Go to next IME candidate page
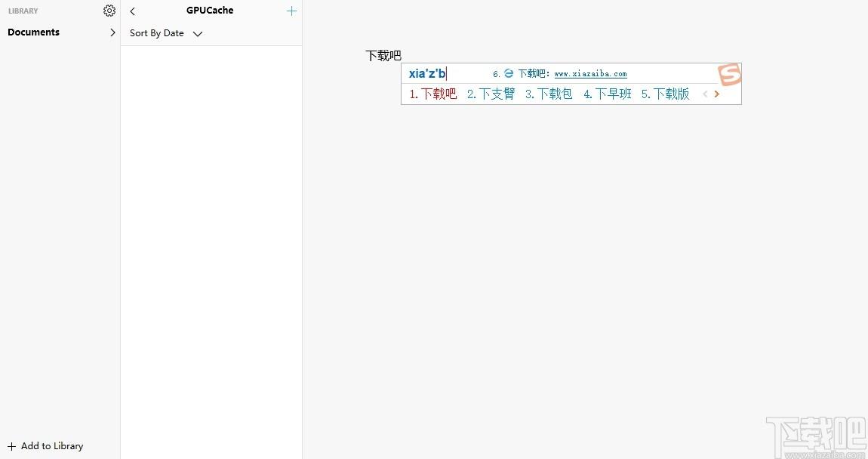 [x=717, y=94]
